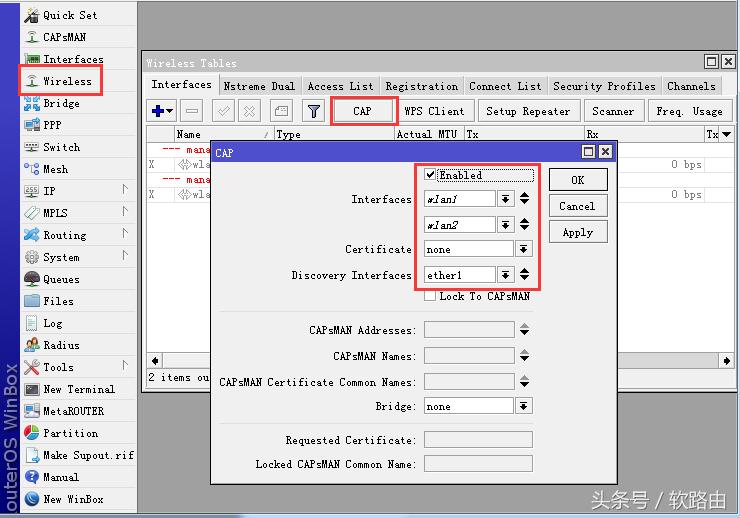The image size is (740, 518).
Task: Click the Make Supout.rif icon
Action: click(32, 455)
